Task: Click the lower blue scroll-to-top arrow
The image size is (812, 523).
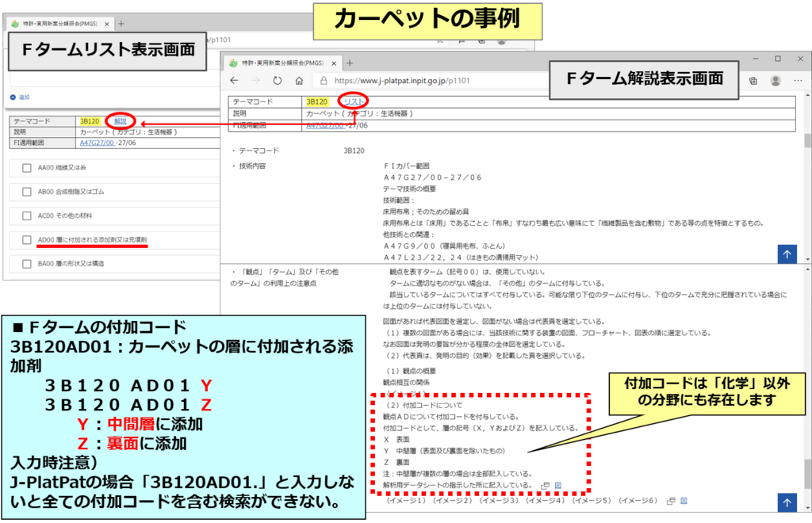Action: coord(787,502)
